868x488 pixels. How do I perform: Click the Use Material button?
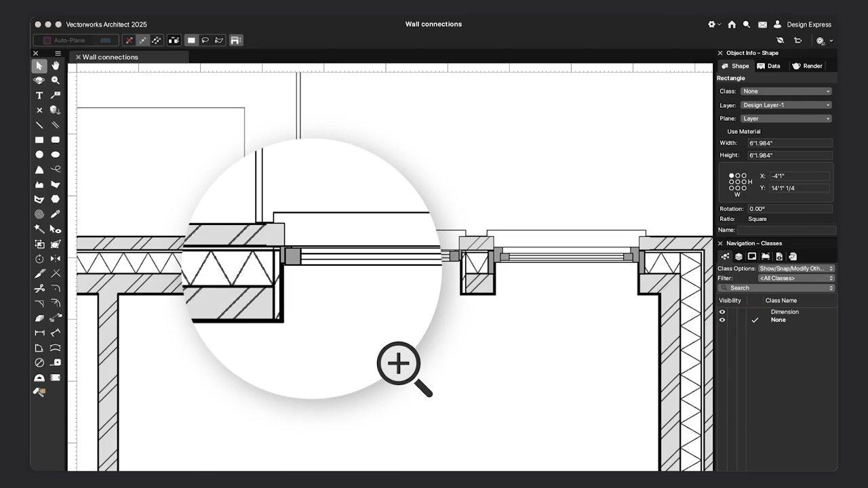click(743, 131)
